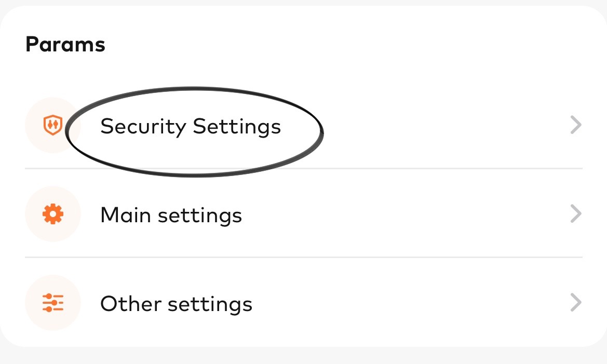Click the orange gear icon for Main settings
This screenshot has width=607, height=364.
(53, 214)
